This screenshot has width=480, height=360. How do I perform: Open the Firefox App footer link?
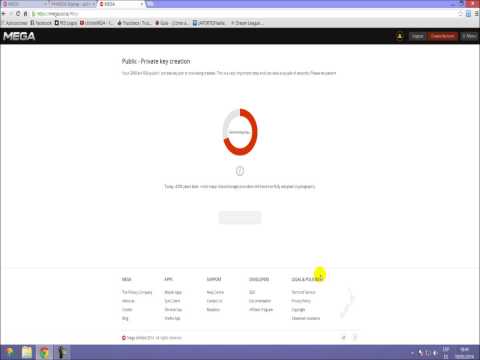tap(172, 318)
